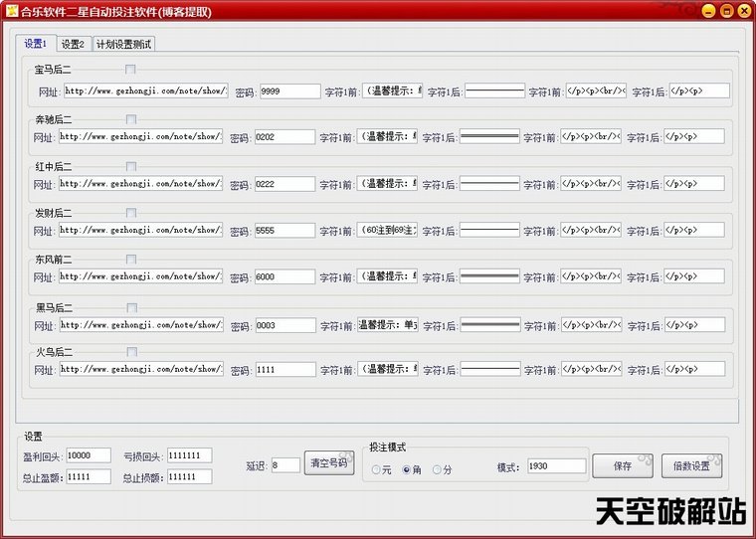
Task: Click the 红中后二 URL field
Action: point(140,184)
